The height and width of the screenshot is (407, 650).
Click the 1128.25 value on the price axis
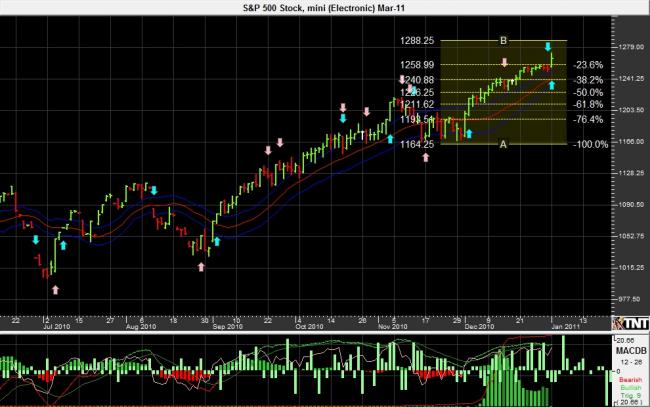[x=631, y=173]
